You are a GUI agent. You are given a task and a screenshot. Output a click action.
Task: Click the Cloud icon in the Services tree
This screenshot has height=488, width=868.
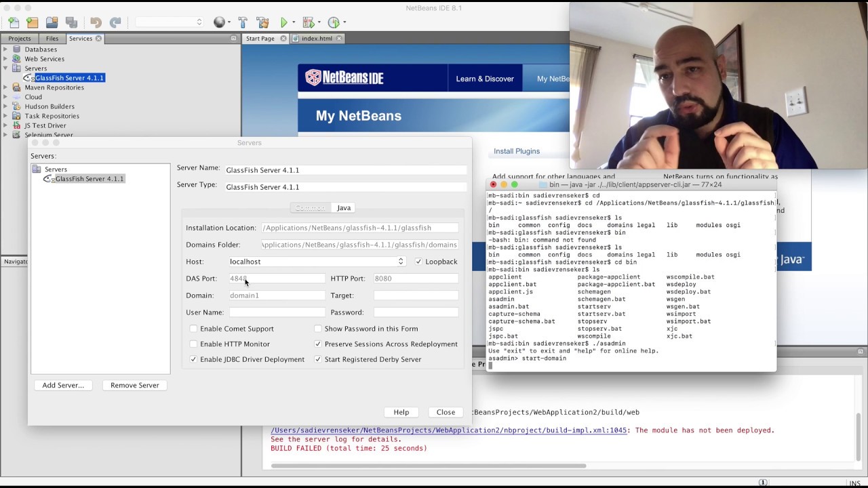18,97
